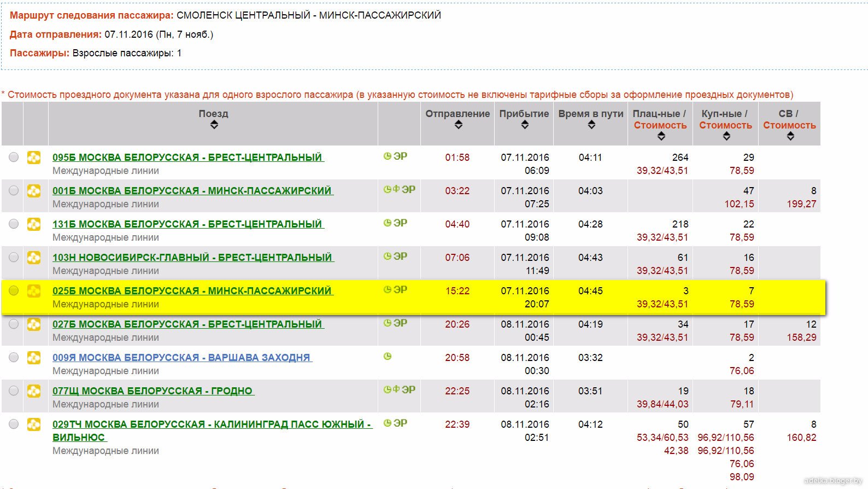
Task: Click ЭР e-registration icon for 095Б
Action: tap(401, 156)
